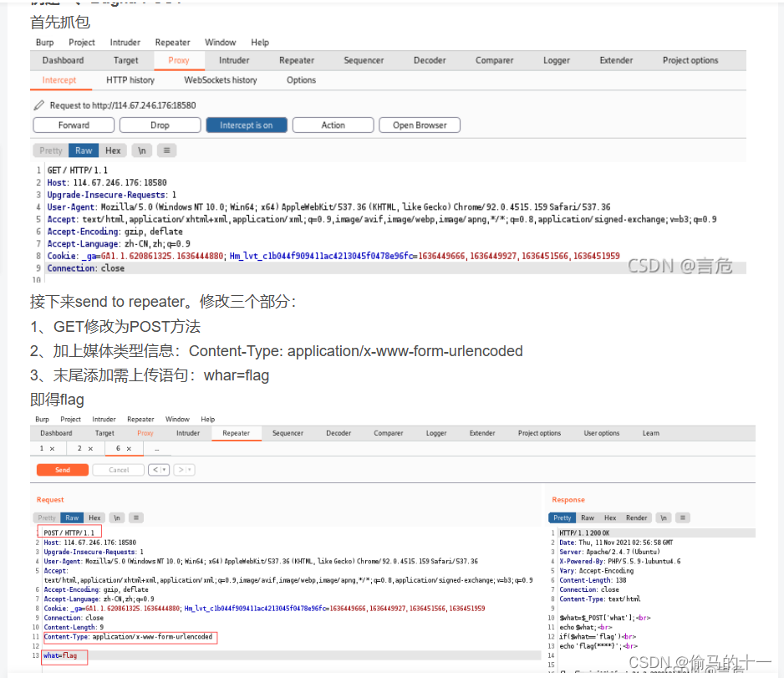Select Hex view in the Intercept request editor
The height and width of the screenshot is (678, 784).
point(113,150)
